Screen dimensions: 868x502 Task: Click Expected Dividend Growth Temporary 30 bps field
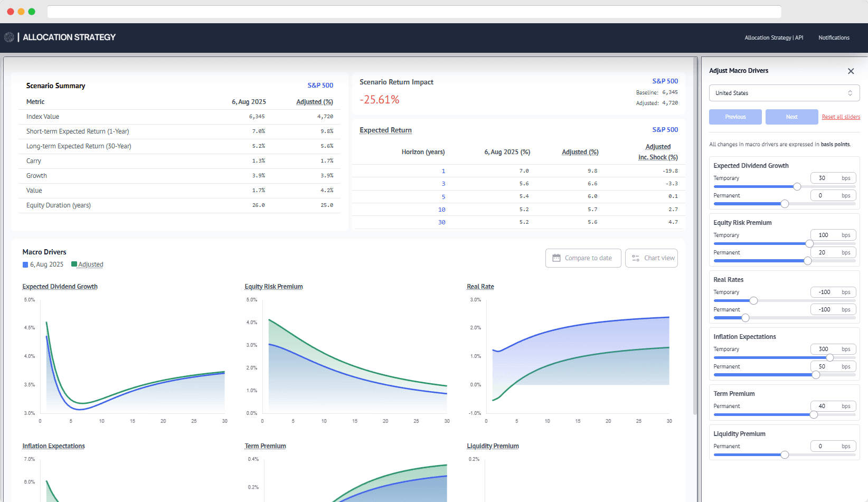(x=833, y=178)
